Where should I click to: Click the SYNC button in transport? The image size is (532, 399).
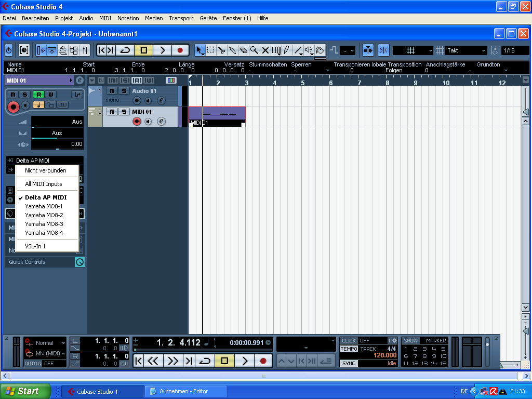349,363
